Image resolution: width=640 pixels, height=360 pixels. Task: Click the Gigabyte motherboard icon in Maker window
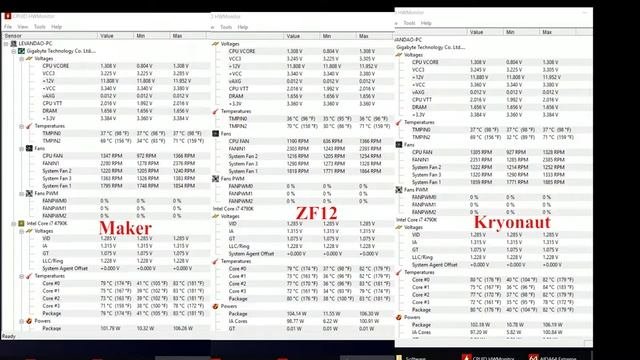[21, 51]
